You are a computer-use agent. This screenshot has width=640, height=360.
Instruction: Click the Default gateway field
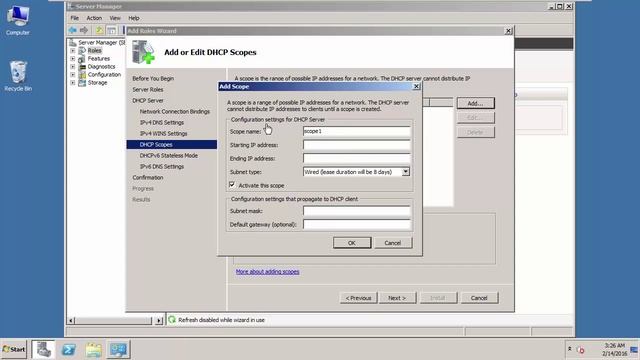[x=356, y=224]
